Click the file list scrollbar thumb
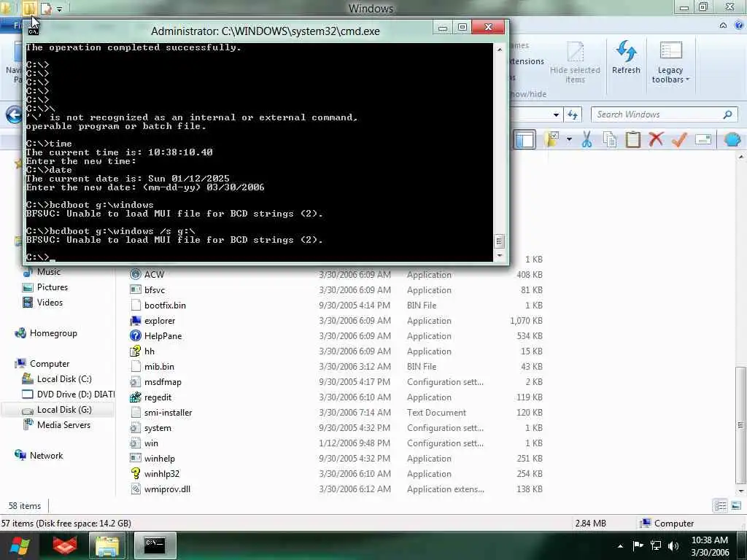The height and width of the screenshot is (560, 747). click(740, 425)
